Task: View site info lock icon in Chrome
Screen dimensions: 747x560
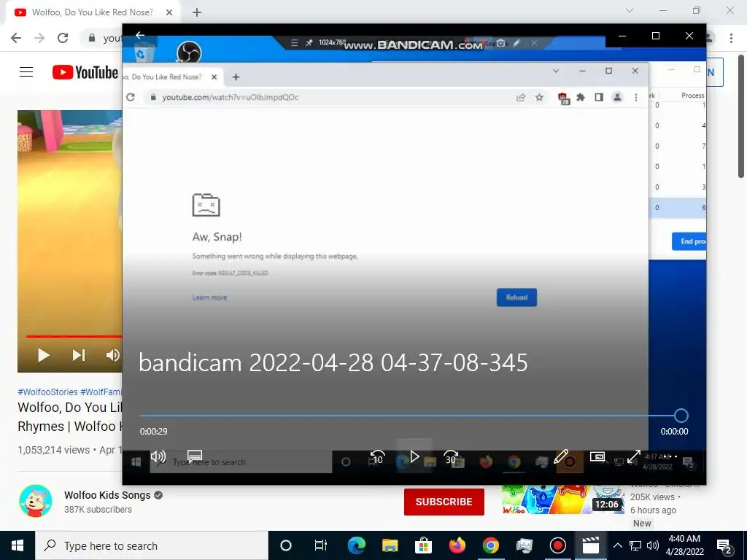Action: pyautogui.click(x=92, y=38)
